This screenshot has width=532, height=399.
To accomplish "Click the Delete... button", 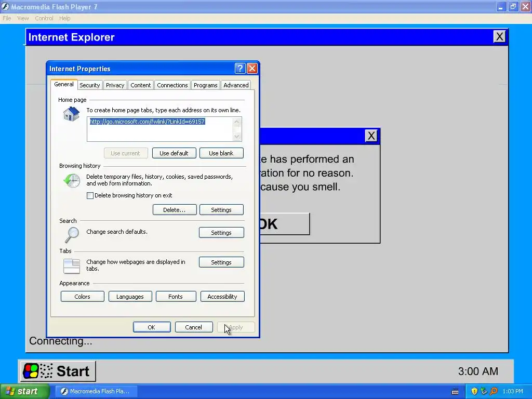I will [175, 210].
